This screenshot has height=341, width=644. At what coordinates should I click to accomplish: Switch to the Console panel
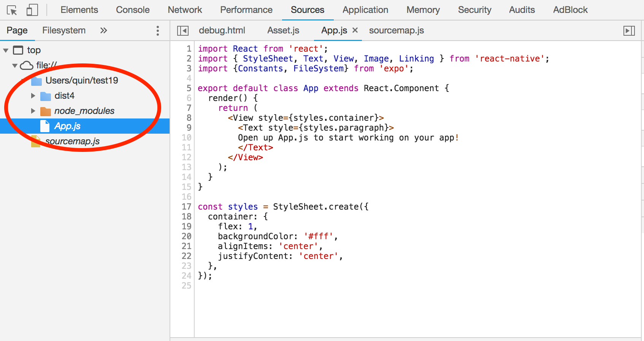pyautogui.click(x=133, y=10)
